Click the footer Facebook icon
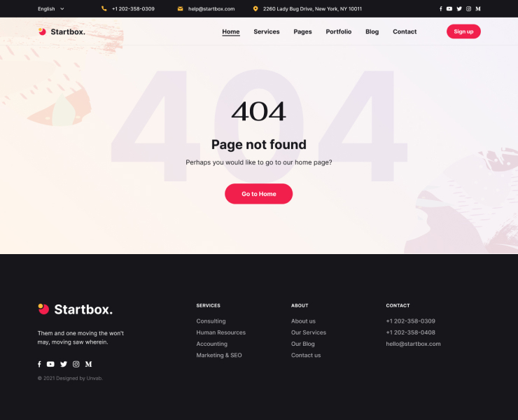 coord(39,364)
